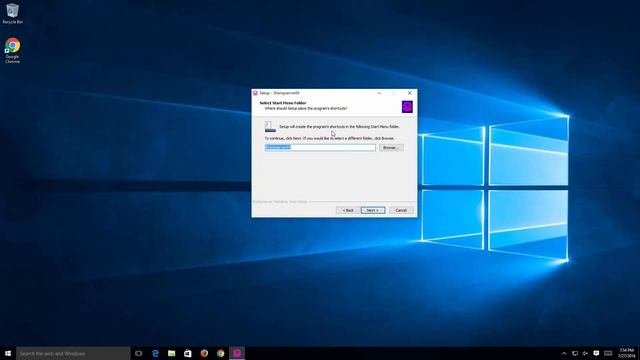Cancel the Wampserver installation

[401, 210]
